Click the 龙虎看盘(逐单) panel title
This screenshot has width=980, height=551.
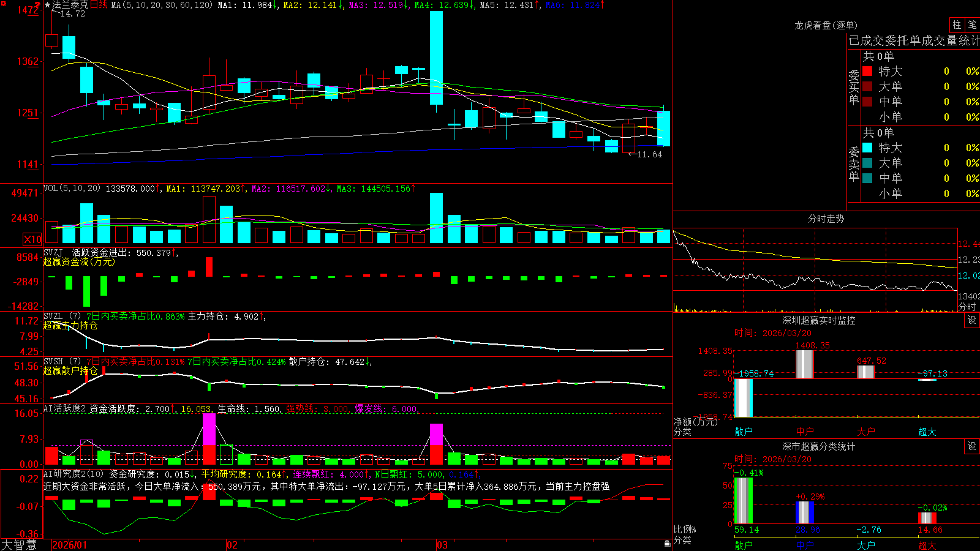[826, 25]
